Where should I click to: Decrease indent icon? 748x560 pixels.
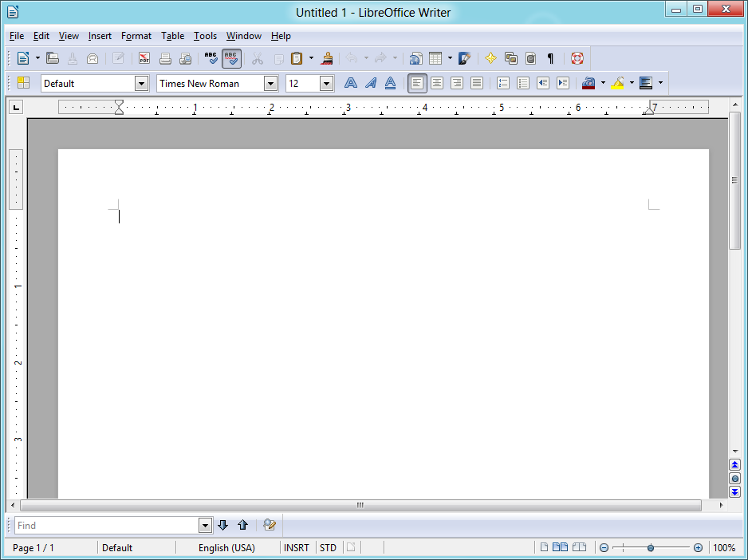(543, 83)
